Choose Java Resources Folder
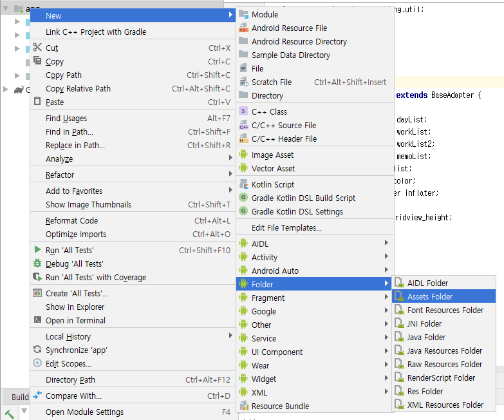This screenshot has height=420, width=504. click(x=443, y=350)
